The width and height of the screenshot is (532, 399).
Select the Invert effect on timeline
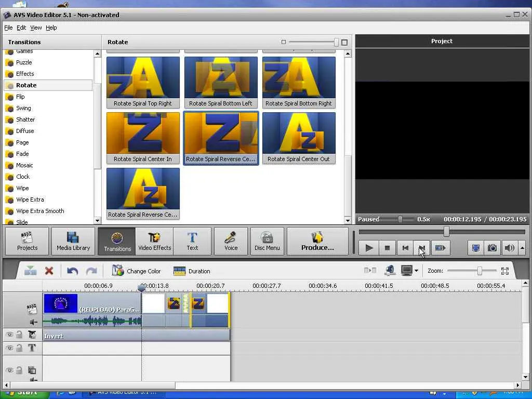[x=137, y=335]
